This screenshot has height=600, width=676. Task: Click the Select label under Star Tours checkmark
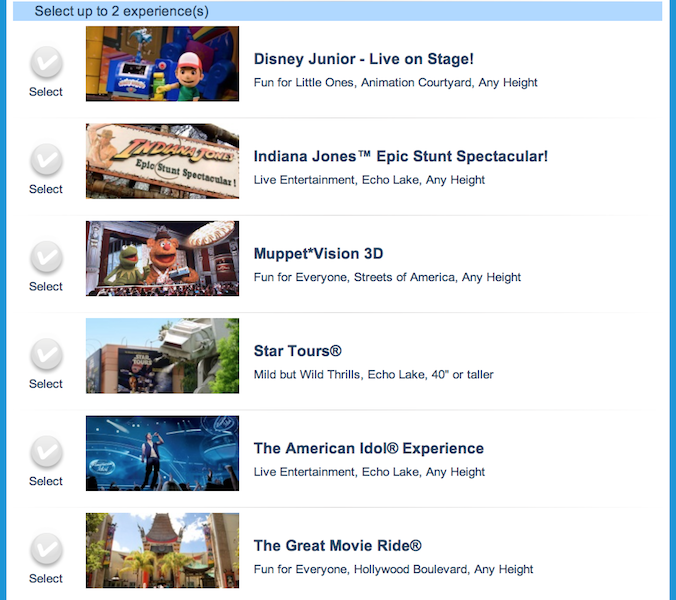(46, 384)
